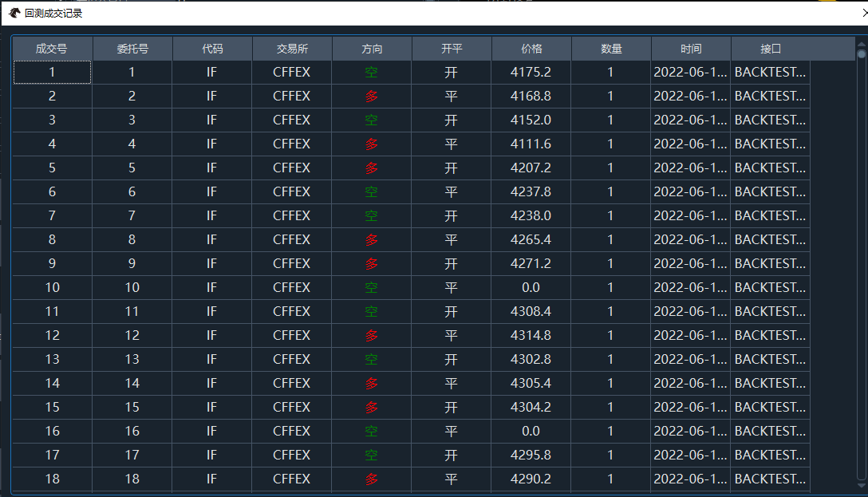Select the CFFEX cell in trade 8
The height and width of the screenshot is (497, 868).
(292, 239)
